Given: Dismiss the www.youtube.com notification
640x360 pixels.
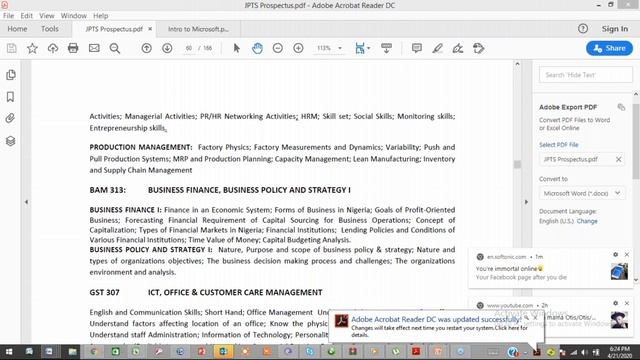Looking at the screenshot, I should click(x=627, y=303).
